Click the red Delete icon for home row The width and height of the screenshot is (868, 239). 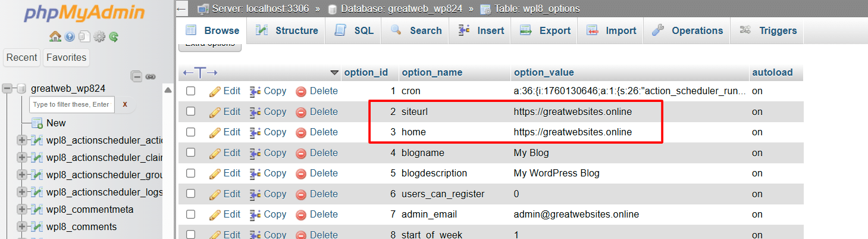pyautogui.click(x=301, y=132)
